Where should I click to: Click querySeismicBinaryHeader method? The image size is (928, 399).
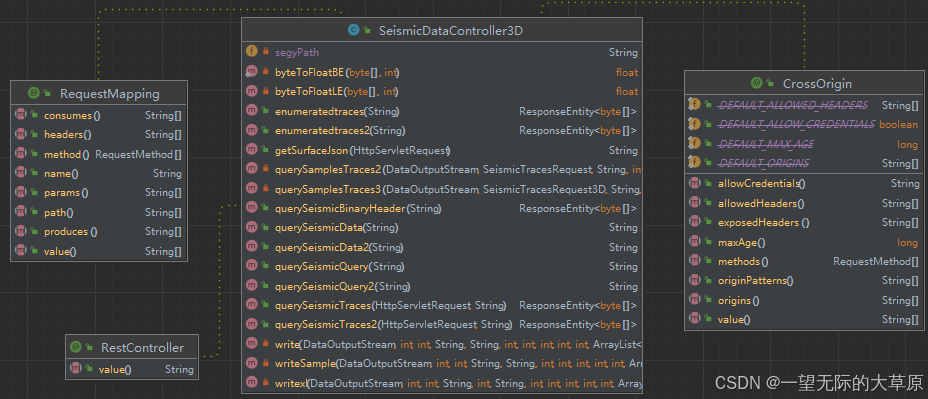pos(442,208)
